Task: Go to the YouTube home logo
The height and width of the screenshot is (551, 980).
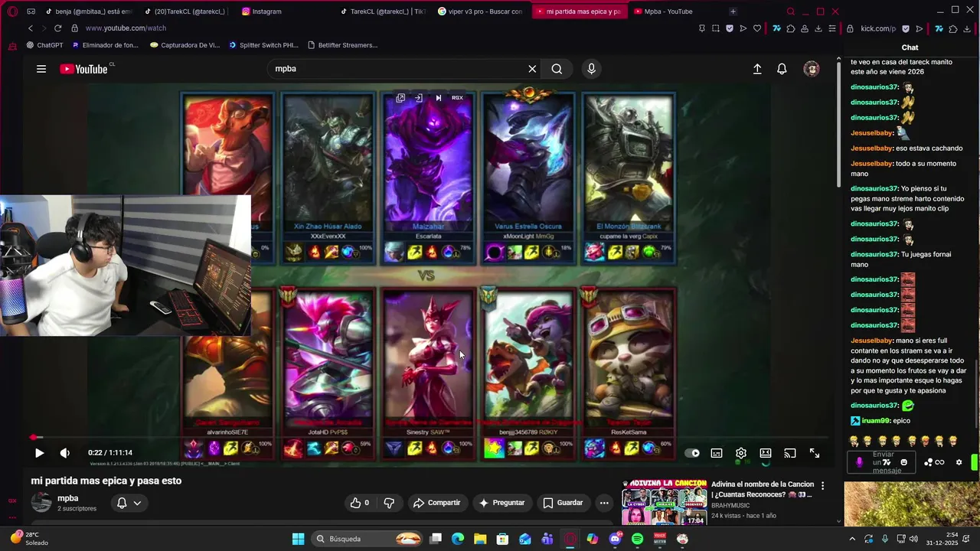Action: 83,69
